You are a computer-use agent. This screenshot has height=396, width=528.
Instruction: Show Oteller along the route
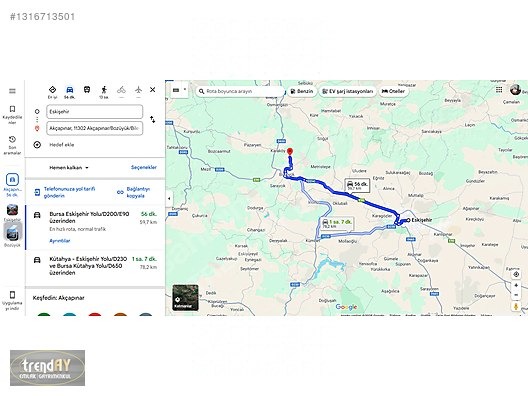point(393,91)
